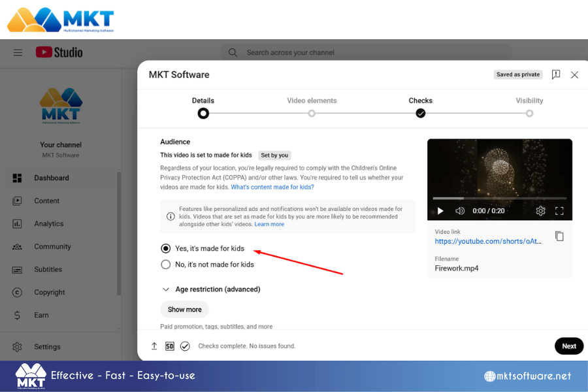The width and height of the screenshot is (588, 392).
Task: Close the MKT Software upload dialog
Action: pos(574,74)
